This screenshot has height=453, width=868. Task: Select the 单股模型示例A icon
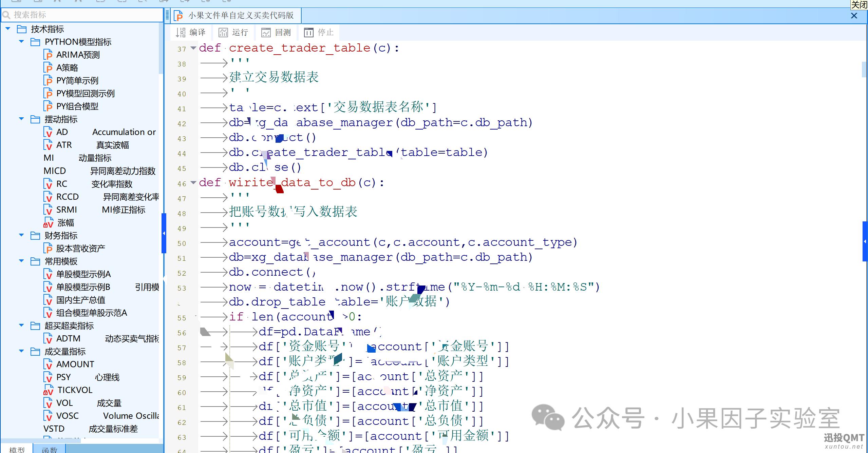(x=48, y=274)
